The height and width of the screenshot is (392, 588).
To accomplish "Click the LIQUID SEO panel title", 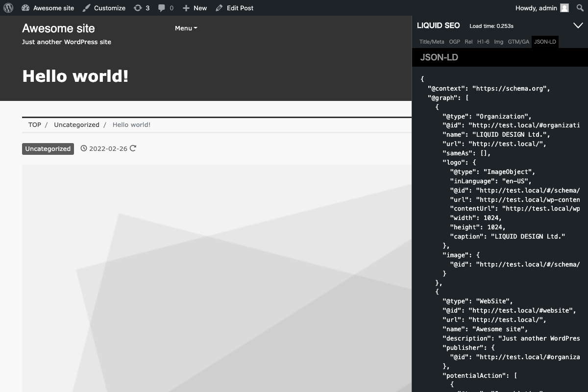I will point(438,25).
